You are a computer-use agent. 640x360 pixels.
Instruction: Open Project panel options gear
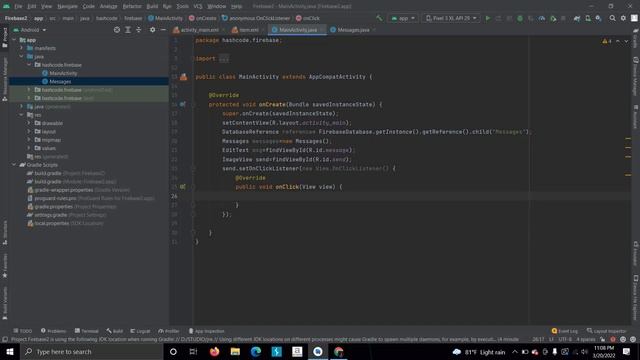(x=152, y=30)
